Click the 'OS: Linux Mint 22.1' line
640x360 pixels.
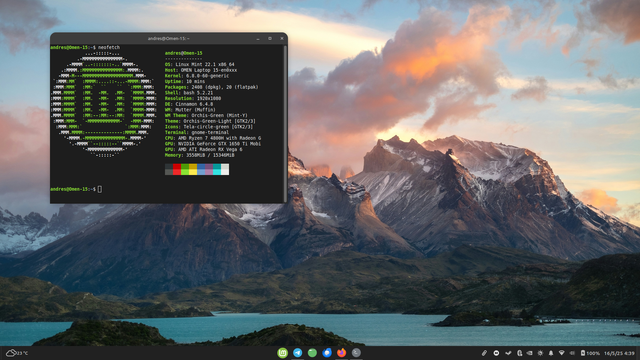tap(200, 64)
